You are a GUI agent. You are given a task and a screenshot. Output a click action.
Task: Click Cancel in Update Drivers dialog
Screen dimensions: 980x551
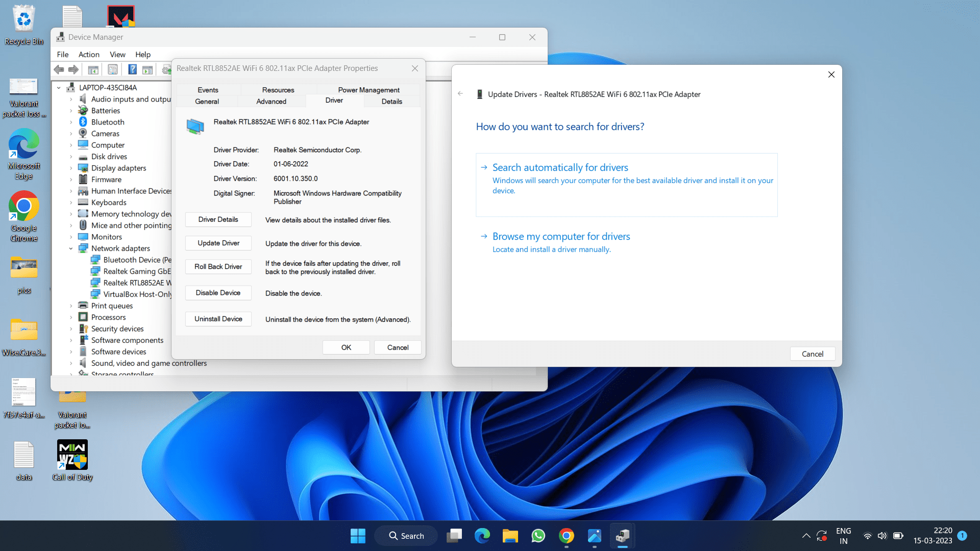click(x=812, y=354)
